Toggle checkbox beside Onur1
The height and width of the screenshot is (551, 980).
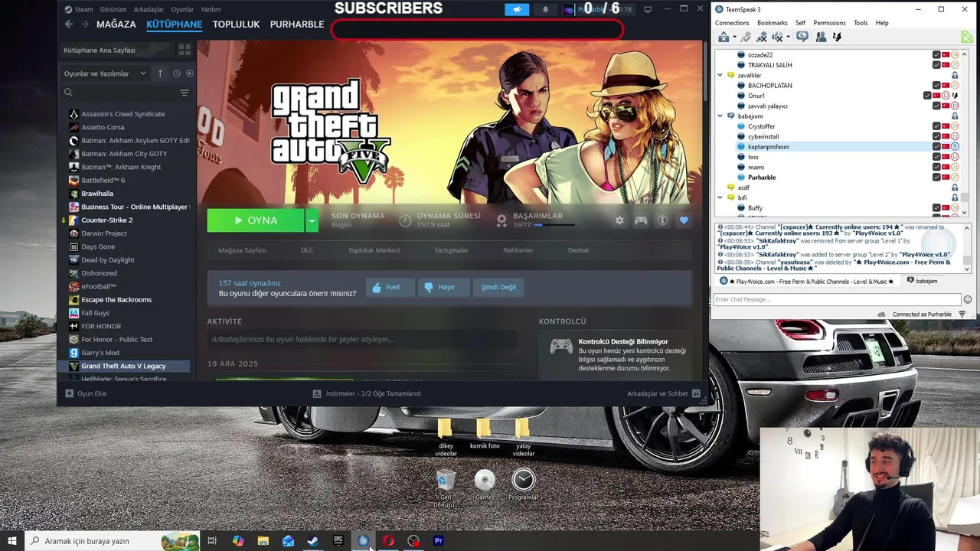[927, 96]
